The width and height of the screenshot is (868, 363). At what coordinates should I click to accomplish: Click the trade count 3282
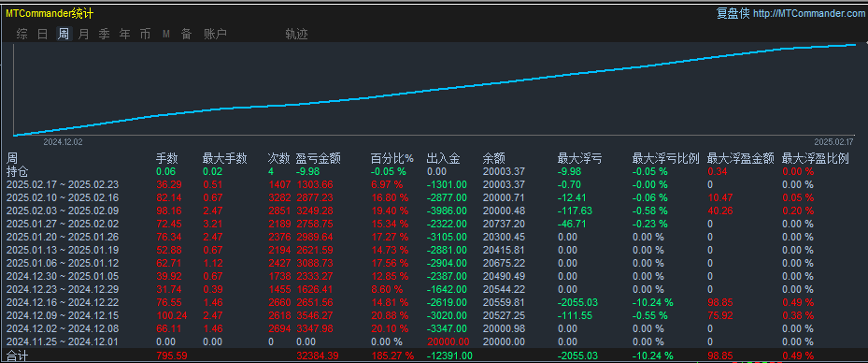pos(279,197)
